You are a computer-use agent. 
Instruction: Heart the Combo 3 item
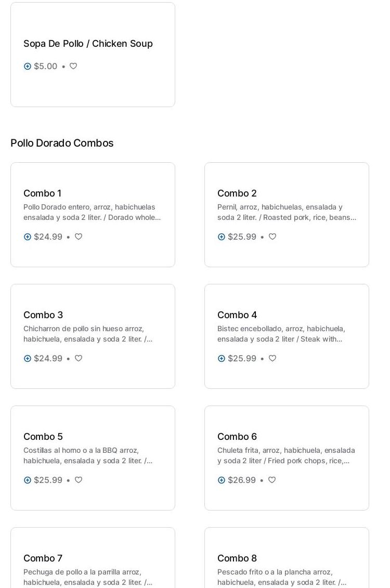79,359
